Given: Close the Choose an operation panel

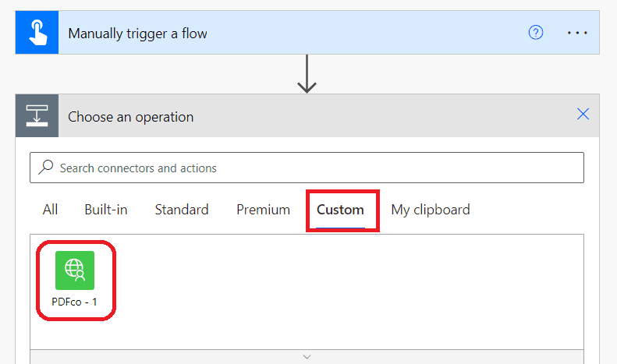Looking at the screenshot, I should [x=583, y=115].
